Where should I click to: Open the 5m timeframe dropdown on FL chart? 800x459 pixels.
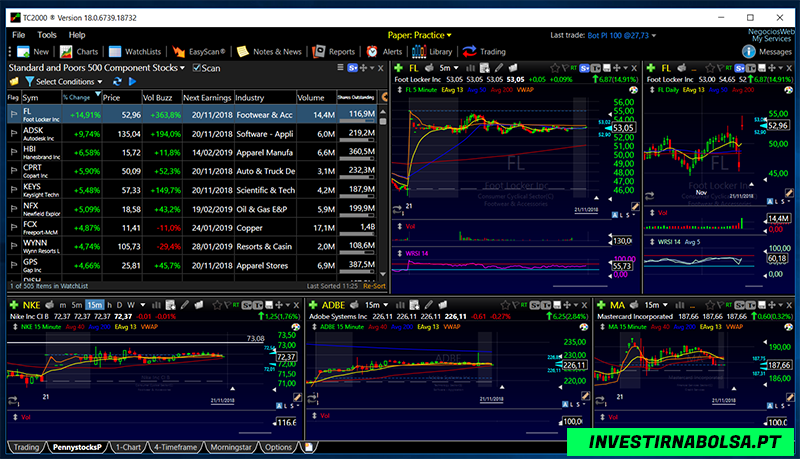(448, 68)
